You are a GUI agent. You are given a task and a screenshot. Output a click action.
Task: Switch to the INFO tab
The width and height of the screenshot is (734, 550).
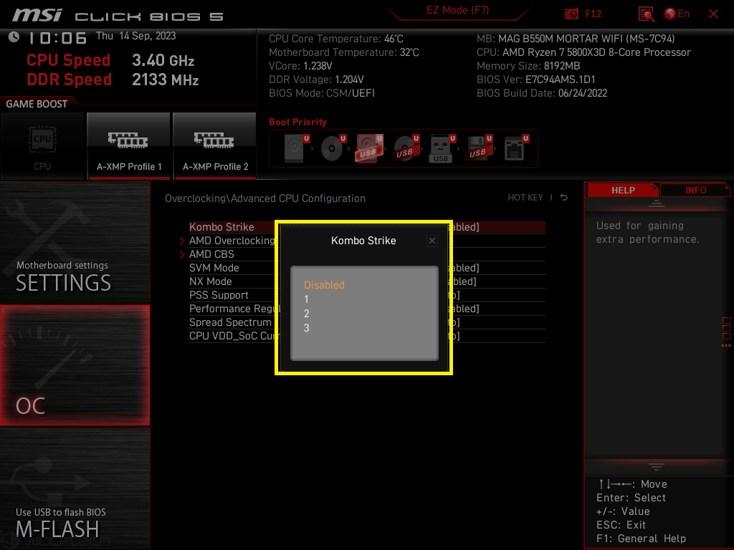coord(695,190)
